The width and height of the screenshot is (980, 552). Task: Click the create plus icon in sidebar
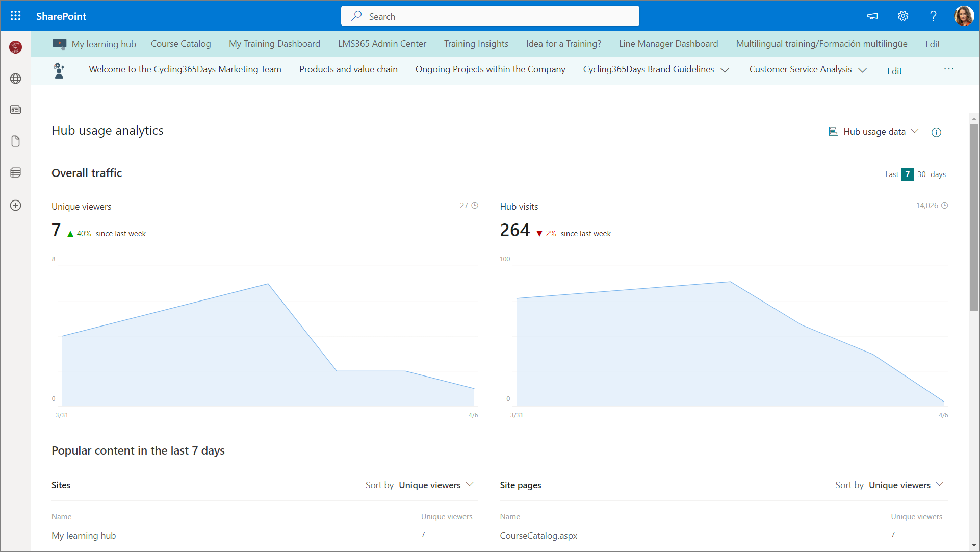coord(15,205)
